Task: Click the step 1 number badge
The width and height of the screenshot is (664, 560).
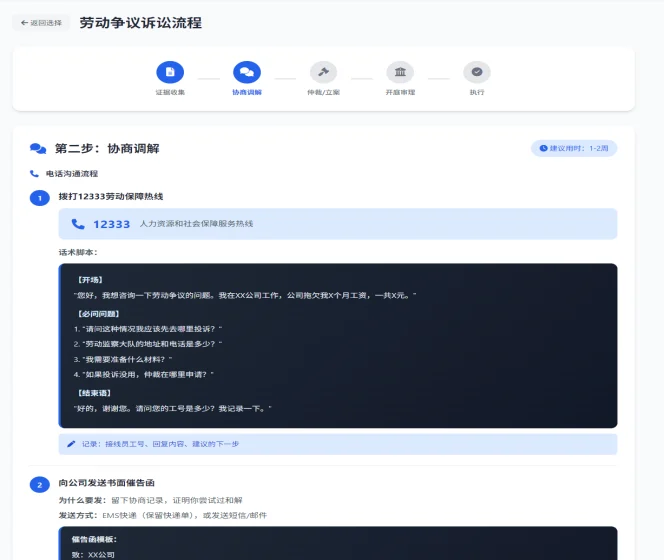Action: [40, 198]
